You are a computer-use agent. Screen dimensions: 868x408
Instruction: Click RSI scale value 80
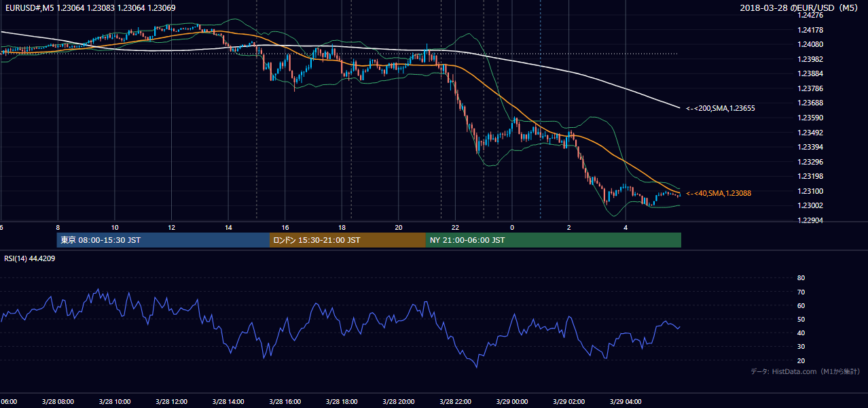(x=801, y=278)
